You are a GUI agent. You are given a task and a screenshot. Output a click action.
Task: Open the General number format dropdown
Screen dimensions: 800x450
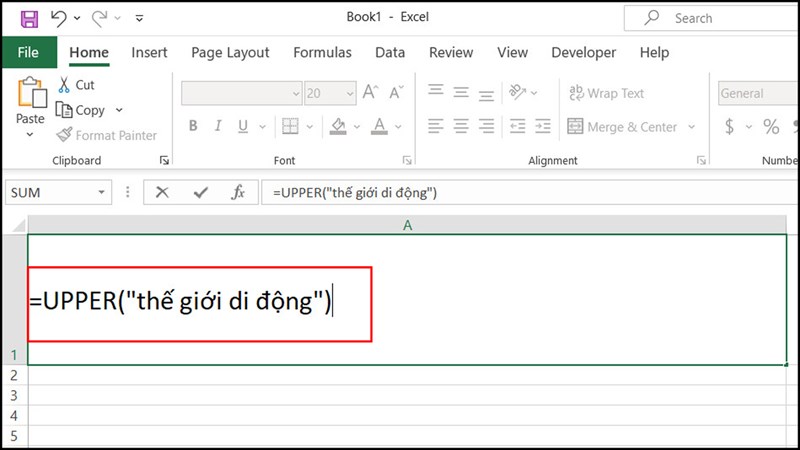[758, 93]
